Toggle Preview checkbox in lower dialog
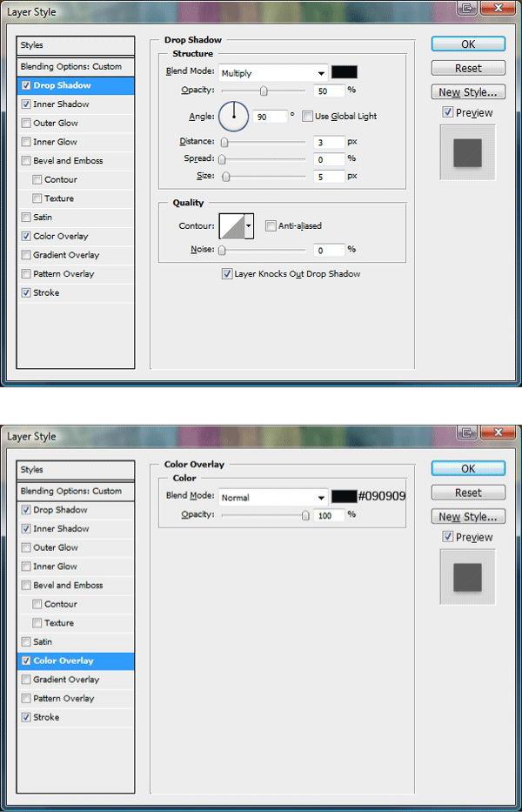The width and height of the screenshot is (522, 812). point(448,537)
